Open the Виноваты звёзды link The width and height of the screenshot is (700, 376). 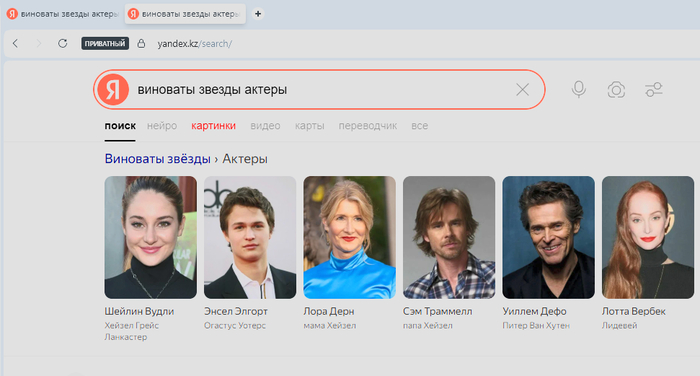[x=158, y=159]
